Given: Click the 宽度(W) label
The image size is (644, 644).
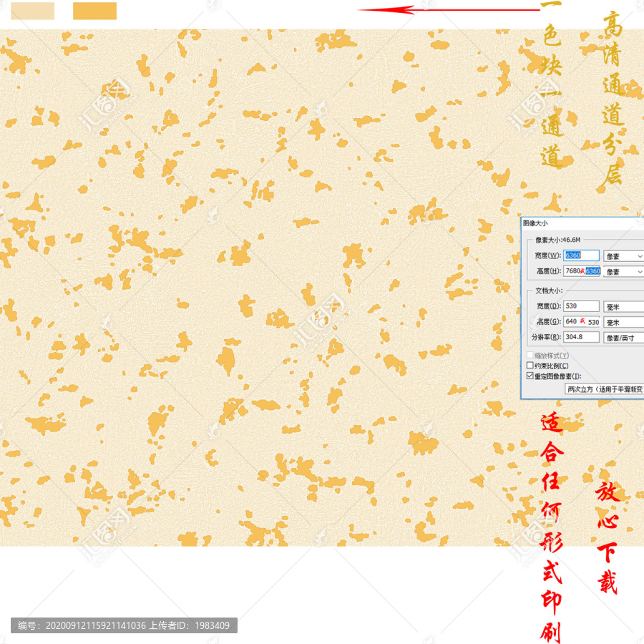Looking at the screenshot, I should 548,255.
